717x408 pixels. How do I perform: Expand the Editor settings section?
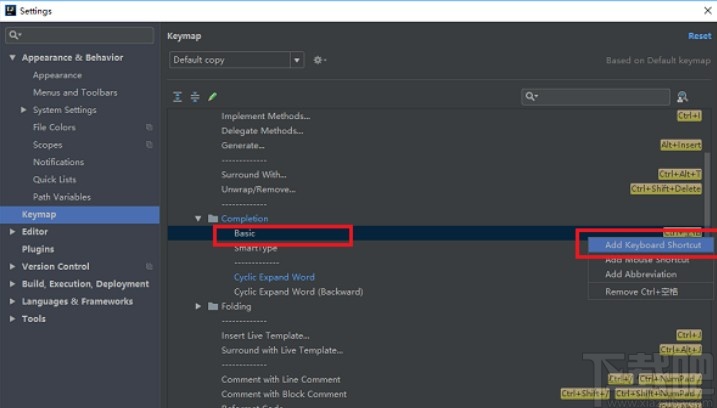(12, 232)
